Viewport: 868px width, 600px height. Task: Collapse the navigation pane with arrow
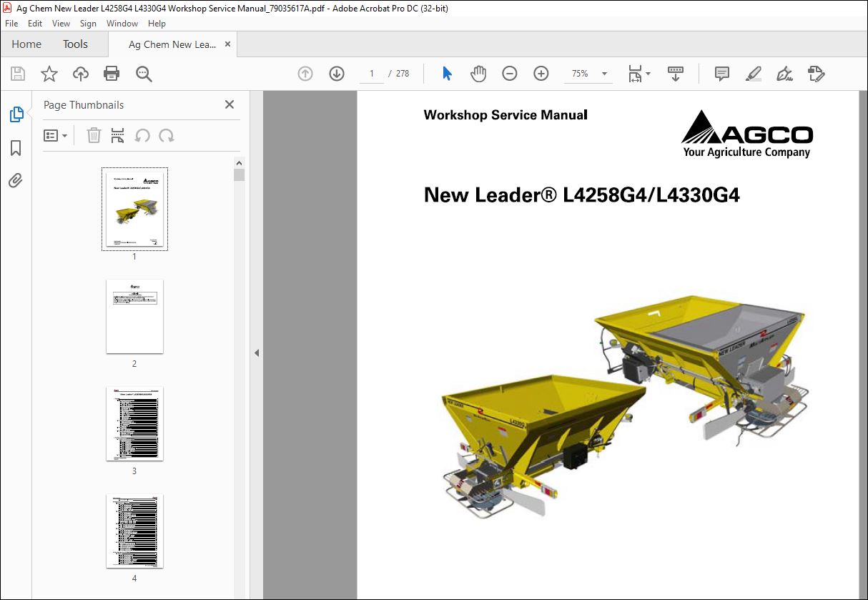click(x=257, y=353)
